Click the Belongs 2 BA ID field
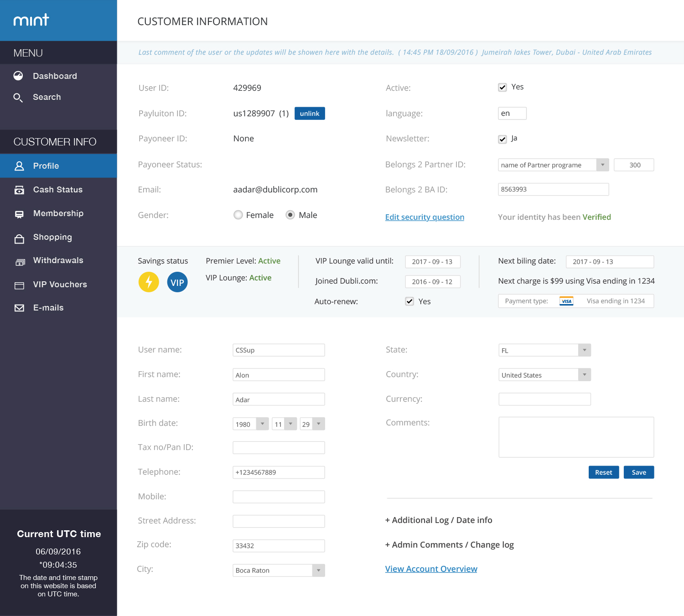 (x=554, y=190)
